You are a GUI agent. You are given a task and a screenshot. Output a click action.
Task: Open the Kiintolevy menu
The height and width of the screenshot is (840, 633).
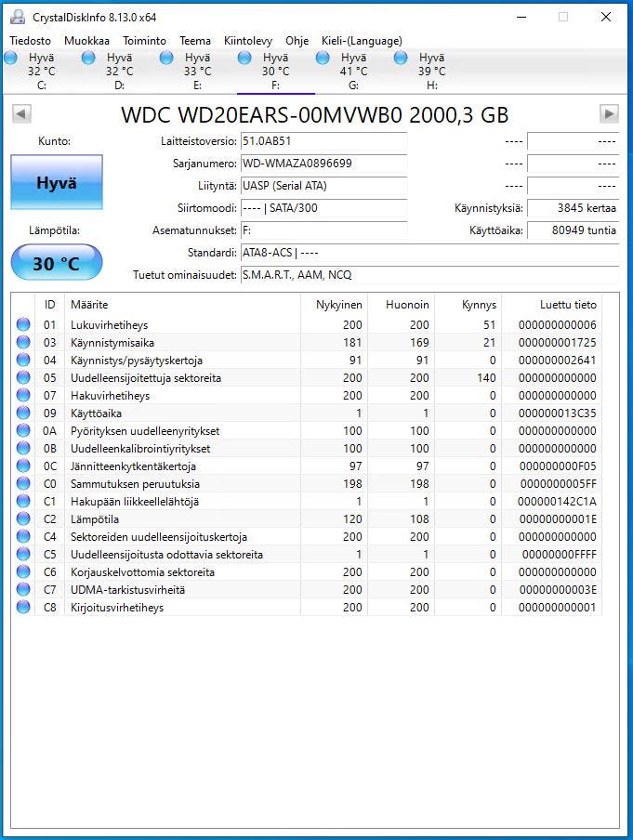pos(247,41)
